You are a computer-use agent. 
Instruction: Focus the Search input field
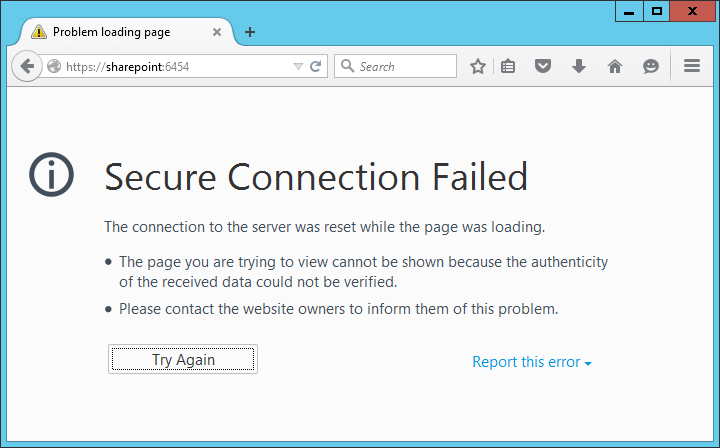[x=395, y=66]
